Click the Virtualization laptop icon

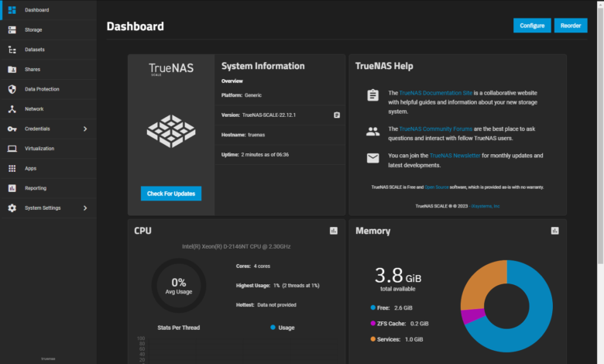(12, 148)
